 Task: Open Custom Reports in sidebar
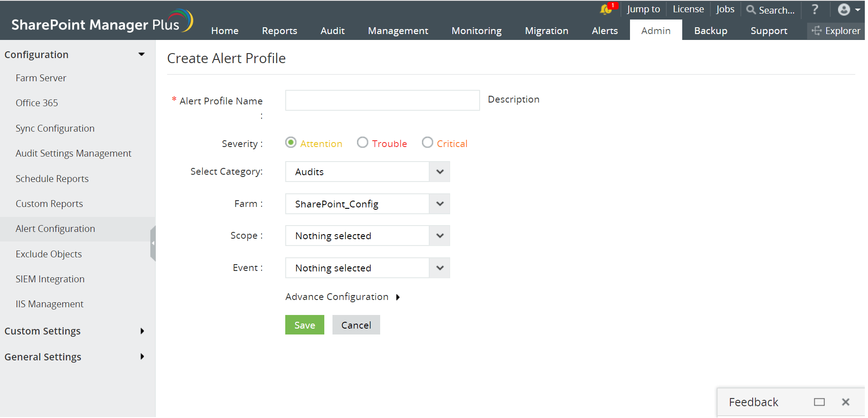[x=49, y=204]
